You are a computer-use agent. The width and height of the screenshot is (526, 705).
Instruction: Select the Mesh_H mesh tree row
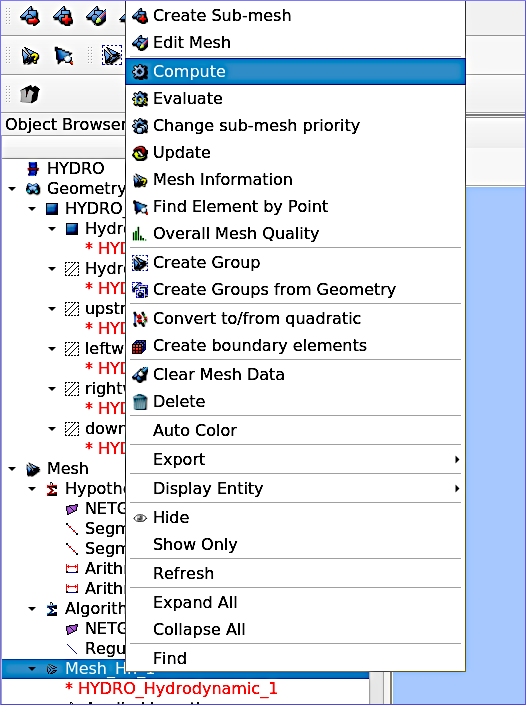(185, 669)
